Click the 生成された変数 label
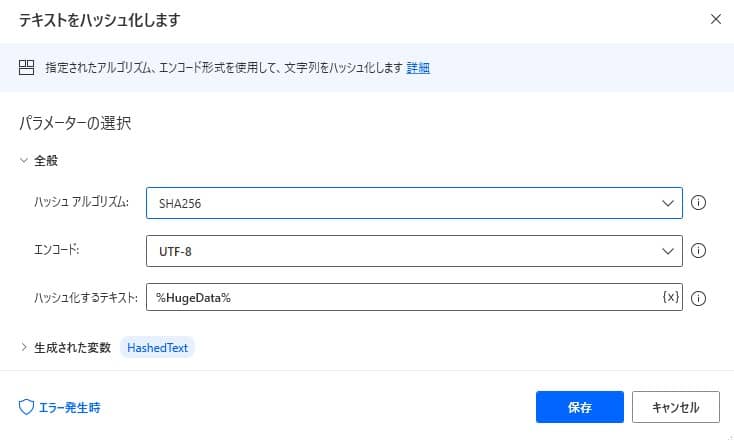This screenshot has width=734, height=440. tap(72, 347)
